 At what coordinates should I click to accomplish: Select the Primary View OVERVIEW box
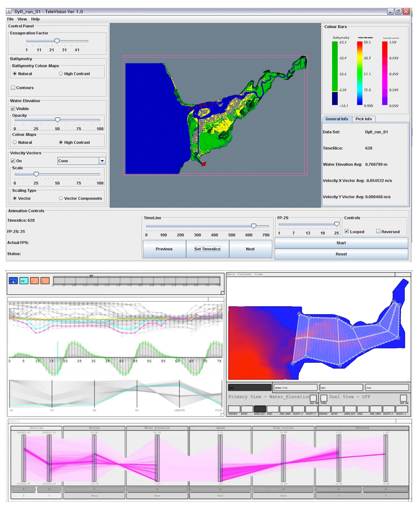click(x=234, y=409)
